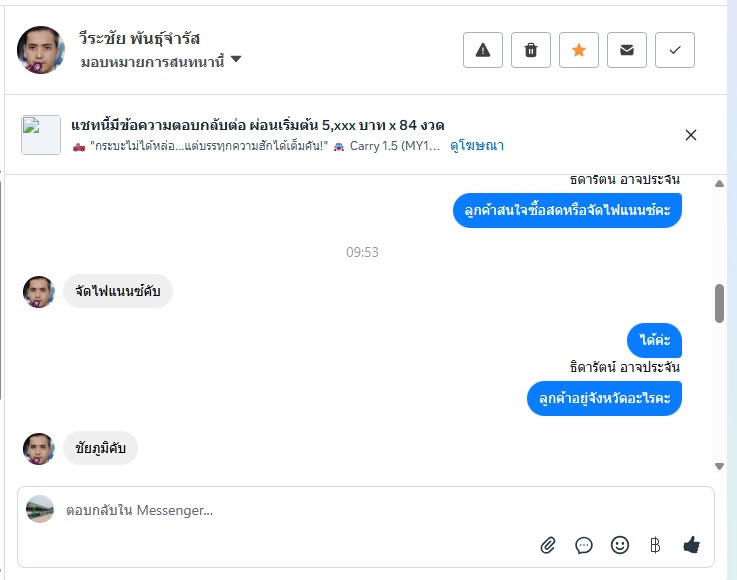
Task: Open the customer profile picture in header
Action: [41, 50]
